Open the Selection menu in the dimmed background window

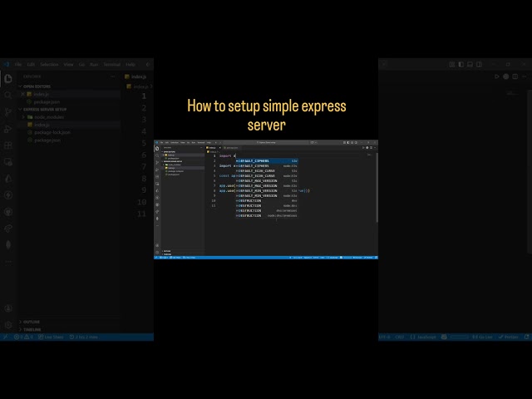[x=49, y=64]
